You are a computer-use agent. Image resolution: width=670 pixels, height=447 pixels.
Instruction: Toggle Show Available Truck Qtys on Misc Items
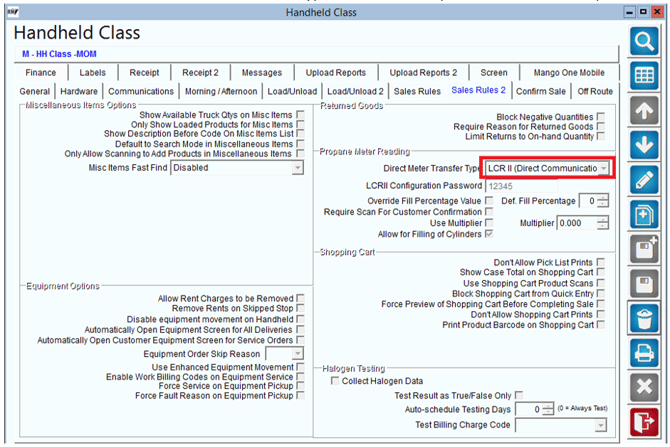[x=301, y=115]
